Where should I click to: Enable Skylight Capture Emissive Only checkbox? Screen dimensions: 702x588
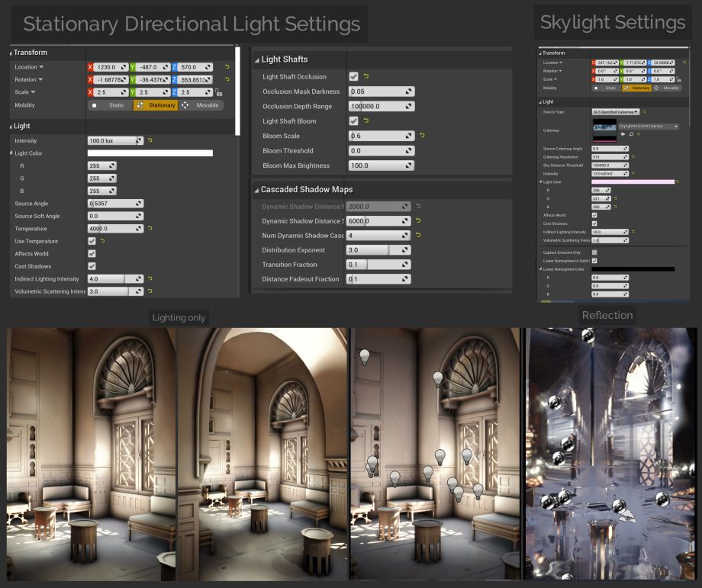594,252
